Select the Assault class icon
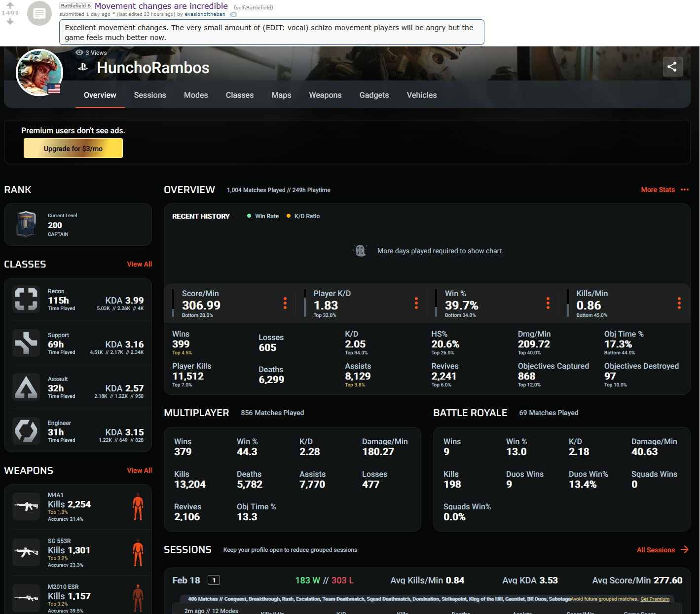The width and height of the screenshot is (700, 614). pyautogui.click(x=26, y=387)
